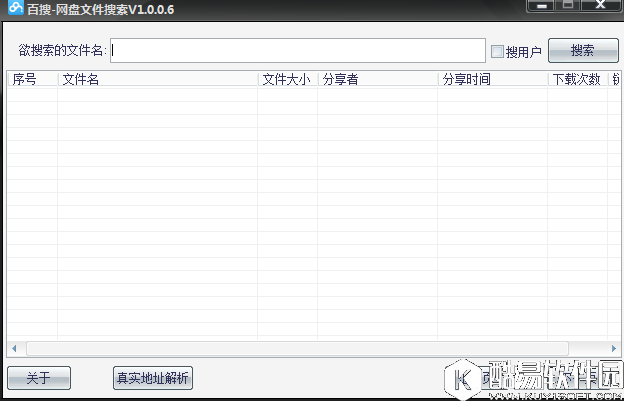The image size is (624, 401).
Task: Sort by the 文件名 column header
Action: (158, 79)
